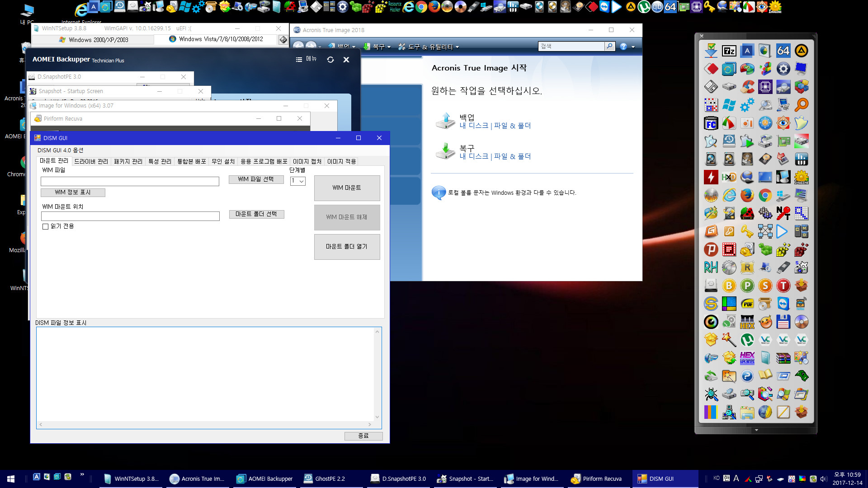Viewport: 868px width, 488px height.
Task: Show hidden taskbar quick launch chevron
Action: point(82,474)
